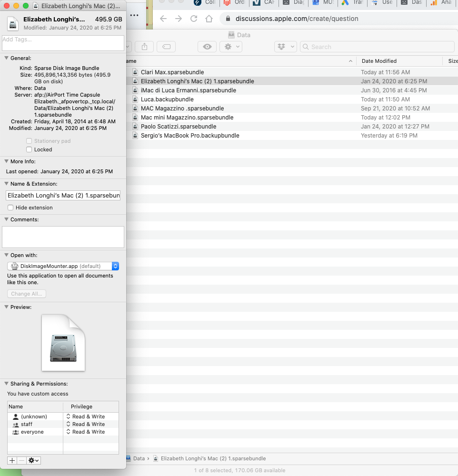Collapse the Comments section
Viewport: 458px width, 476px height.
tap(6, 219)
